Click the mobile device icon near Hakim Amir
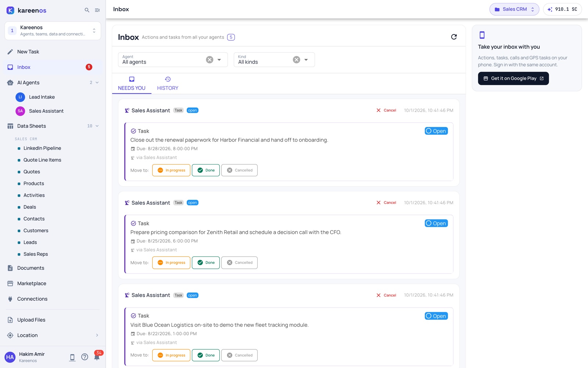This screenshot has height=368, width=588. [x=72, y=357]
